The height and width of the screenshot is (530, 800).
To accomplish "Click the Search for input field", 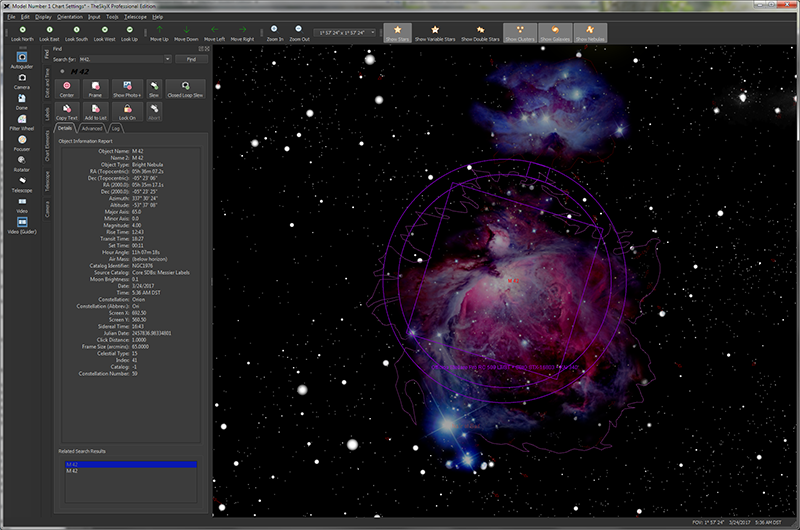I will (121, 59).
